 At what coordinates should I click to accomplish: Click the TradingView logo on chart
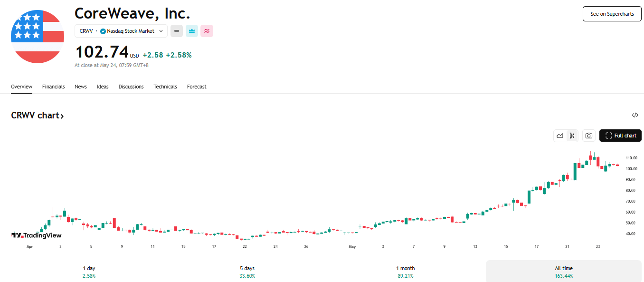pyautogui.click(x=37, y=235)
